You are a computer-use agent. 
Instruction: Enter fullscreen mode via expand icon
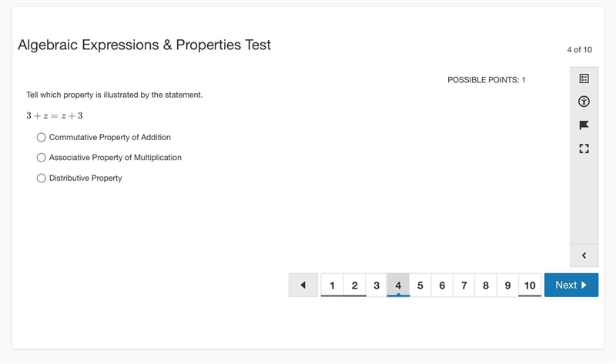coord(584,149)
